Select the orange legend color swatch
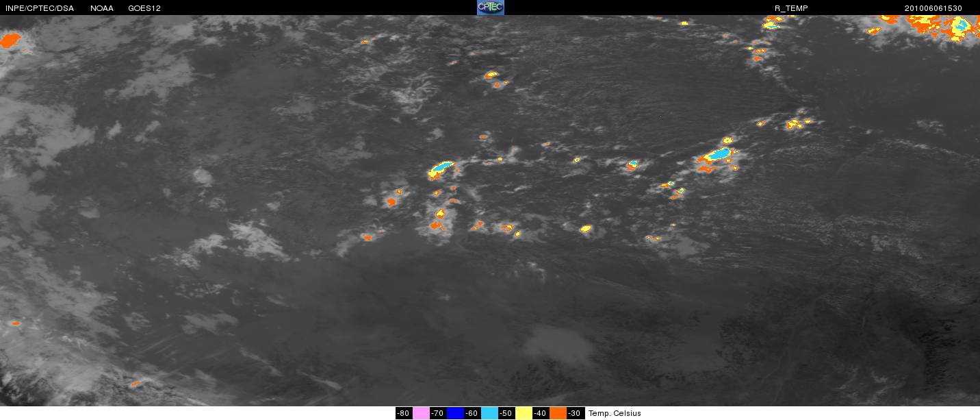980x420 pixels. (558, 413)
